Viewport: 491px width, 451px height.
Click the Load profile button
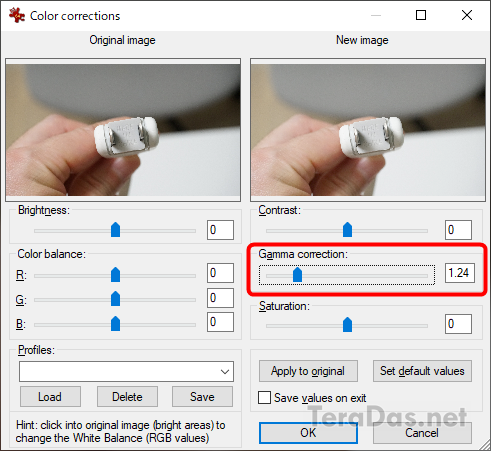(x=50, y=397)
